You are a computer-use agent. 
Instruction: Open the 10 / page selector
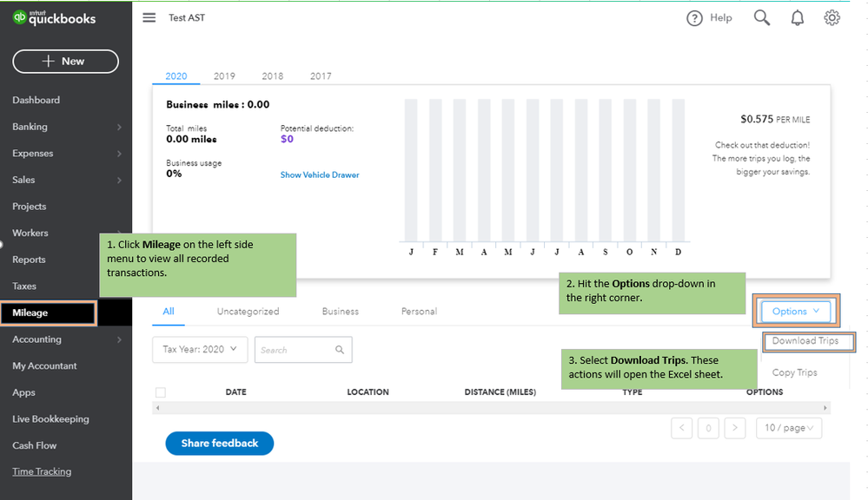click(788, 428)
